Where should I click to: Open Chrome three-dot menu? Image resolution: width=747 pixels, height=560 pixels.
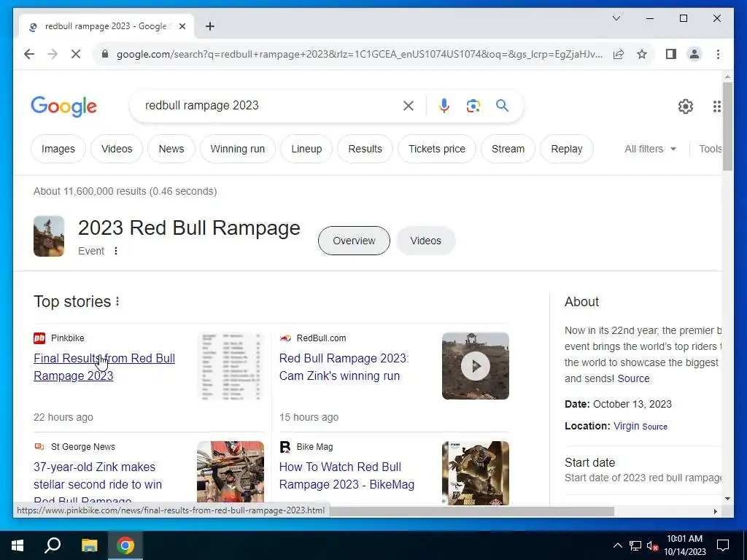pyautogui.click(x=718, y=54)
